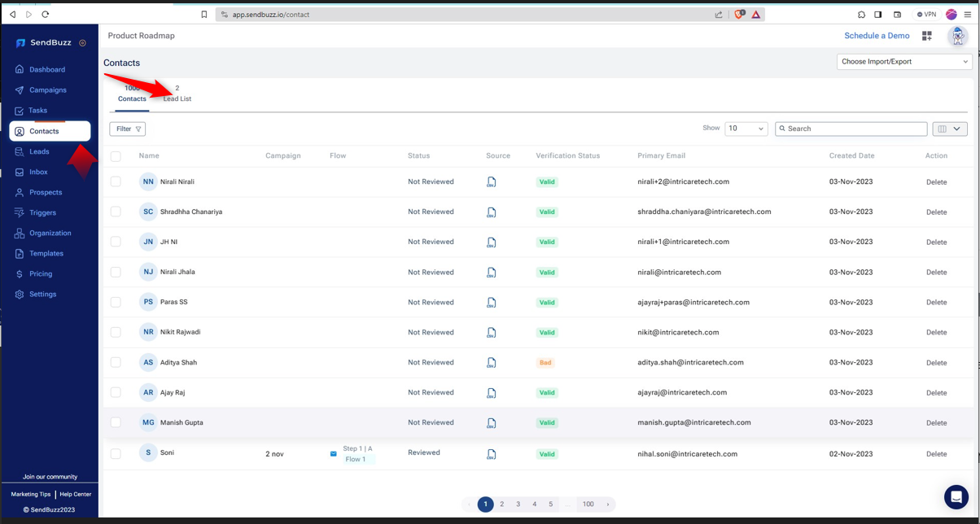The width and height of the screenshot is (980, 524).
Task: Check the box for Aditya Shah
Action: pyautogui.click(x=116, y=362)
